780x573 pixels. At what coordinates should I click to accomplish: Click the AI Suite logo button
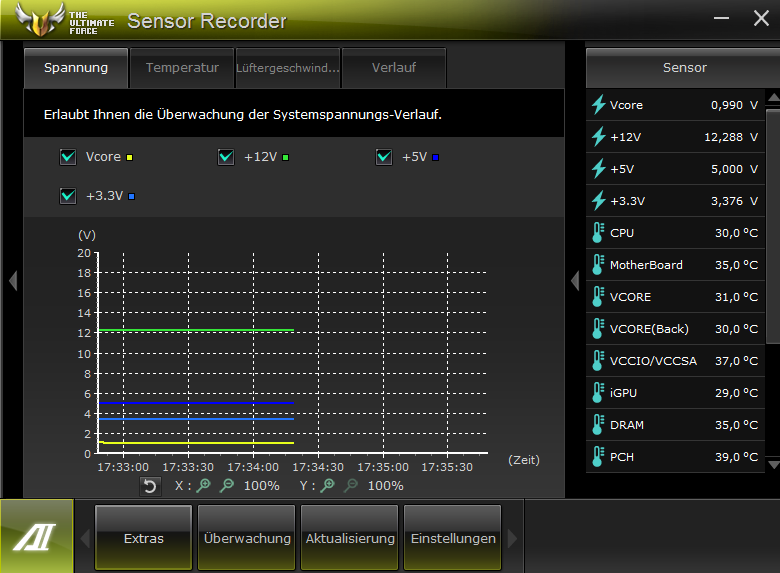(37, 536)
